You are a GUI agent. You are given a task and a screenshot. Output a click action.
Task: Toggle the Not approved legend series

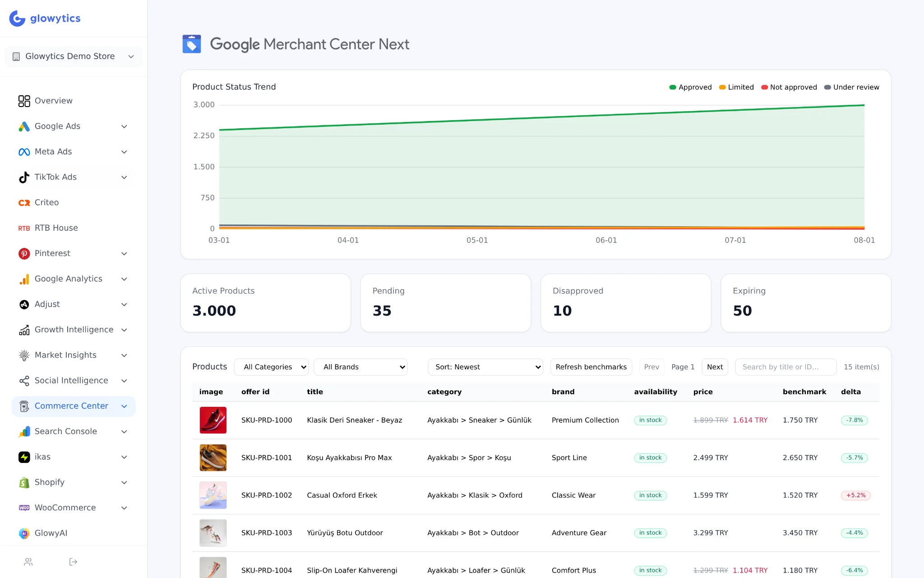pos(789,87)
